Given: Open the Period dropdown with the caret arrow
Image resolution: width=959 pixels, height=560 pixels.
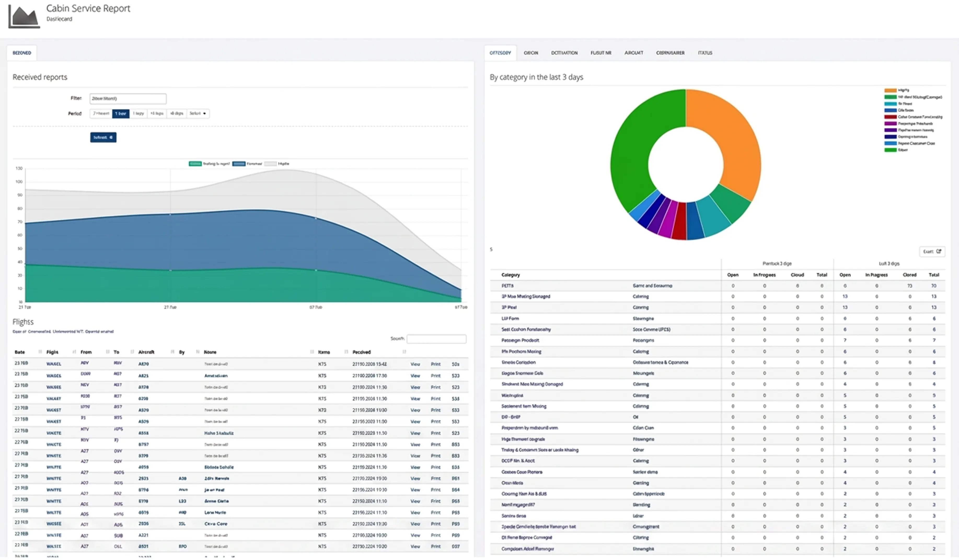Looking at the screenshot, I should pos(198,113).
